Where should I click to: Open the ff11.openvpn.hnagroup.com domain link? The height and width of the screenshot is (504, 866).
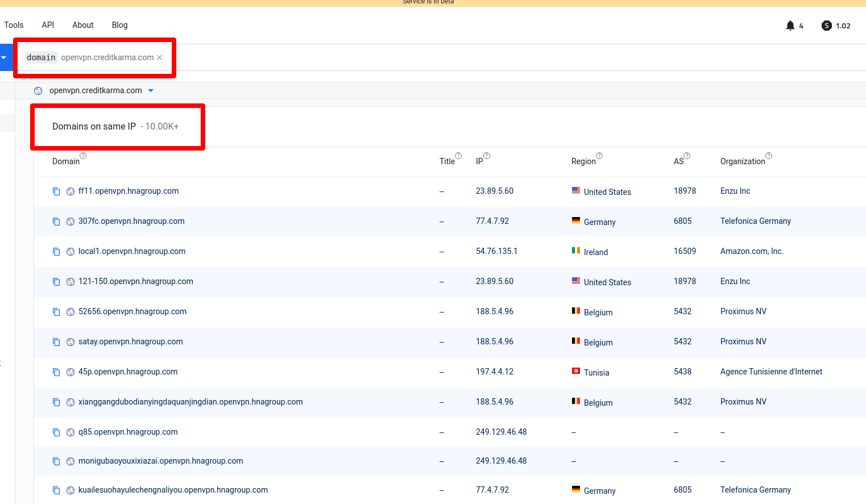(129, 191)
